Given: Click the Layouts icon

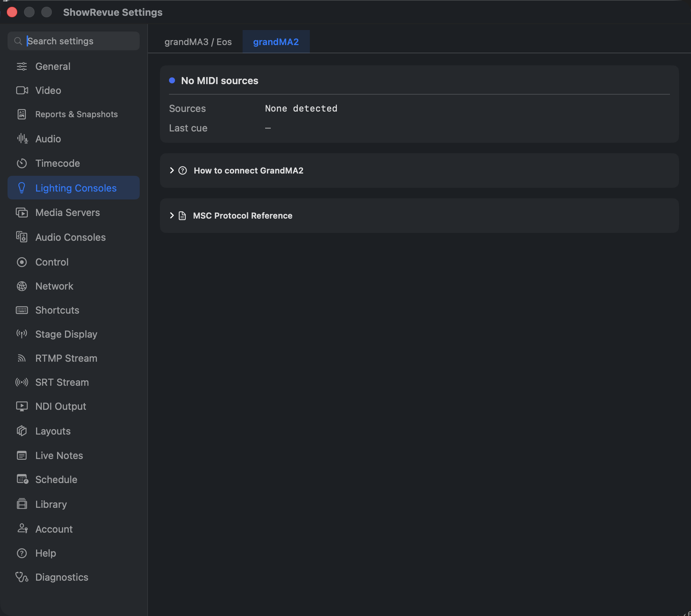Looking at the screenshot, I should 22,431.
